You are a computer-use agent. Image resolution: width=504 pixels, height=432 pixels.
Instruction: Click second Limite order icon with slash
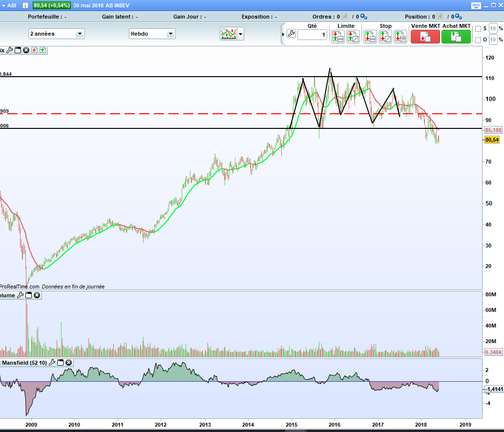click(x=353, y=37)
